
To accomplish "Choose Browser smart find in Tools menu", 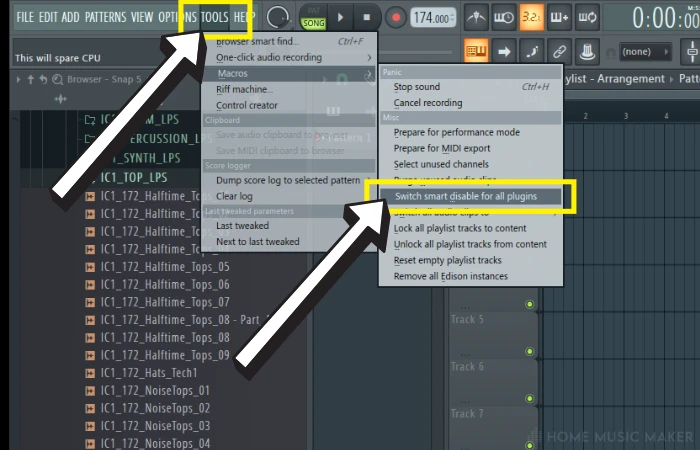I will click(289, 42).
